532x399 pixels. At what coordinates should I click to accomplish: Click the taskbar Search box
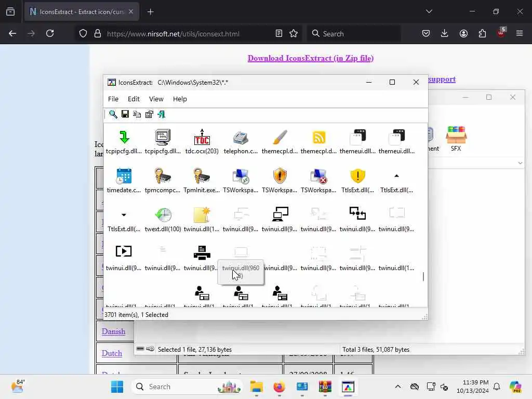coord(187,387)
